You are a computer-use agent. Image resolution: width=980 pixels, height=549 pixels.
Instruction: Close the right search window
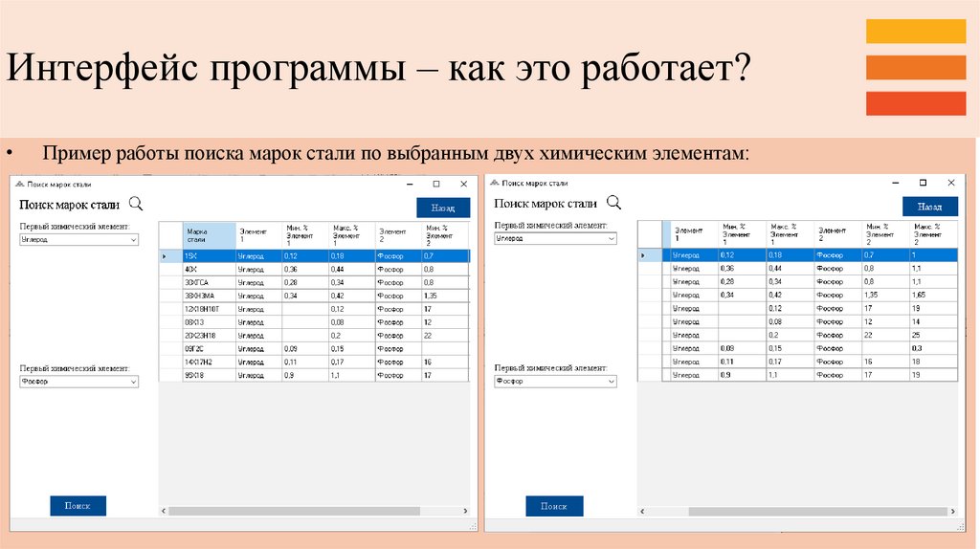click(950, 183)
